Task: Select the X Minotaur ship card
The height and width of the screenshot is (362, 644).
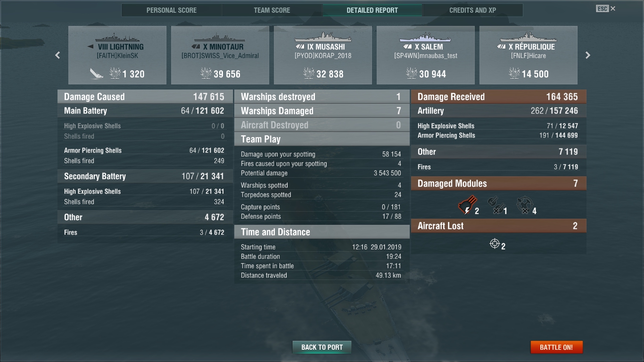Action: pos(220,55)
